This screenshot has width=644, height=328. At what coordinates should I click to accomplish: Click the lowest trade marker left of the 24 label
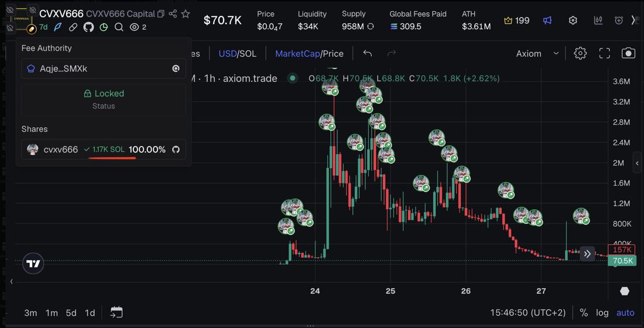(x=286, y=227)
